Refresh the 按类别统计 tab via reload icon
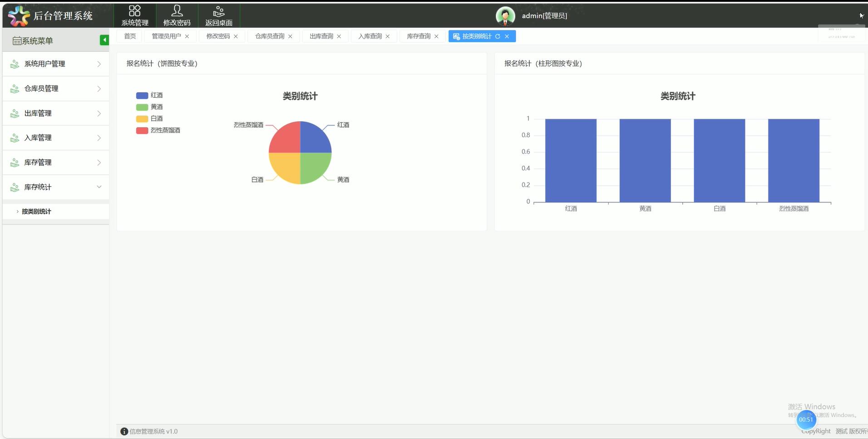Screen dimensions: 868x439 click(498, 36)
